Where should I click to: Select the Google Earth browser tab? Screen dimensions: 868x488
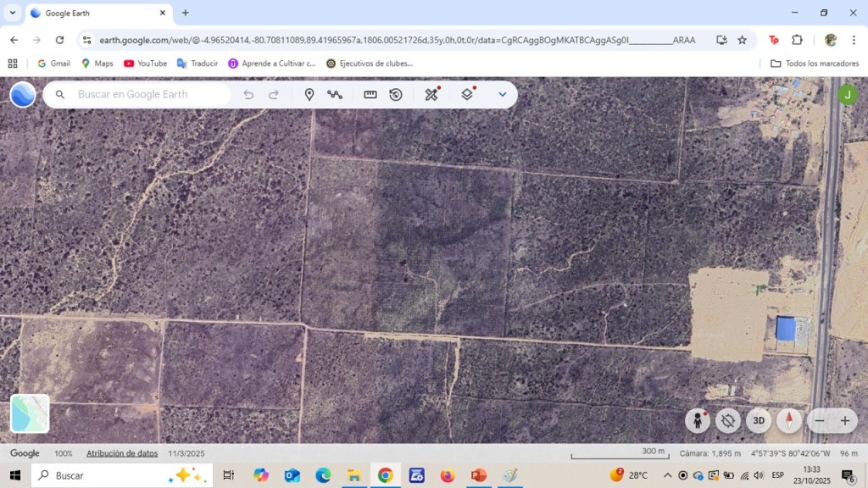click(97, 14)
